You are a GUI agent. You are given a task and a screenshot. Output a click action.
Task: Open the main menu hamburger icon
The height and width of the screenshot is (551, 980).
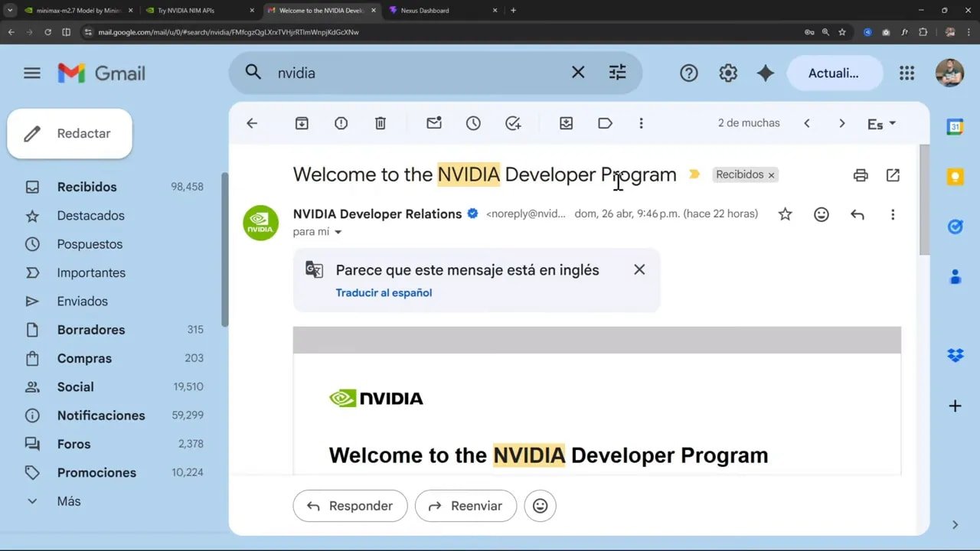click(x=32, y=73)
